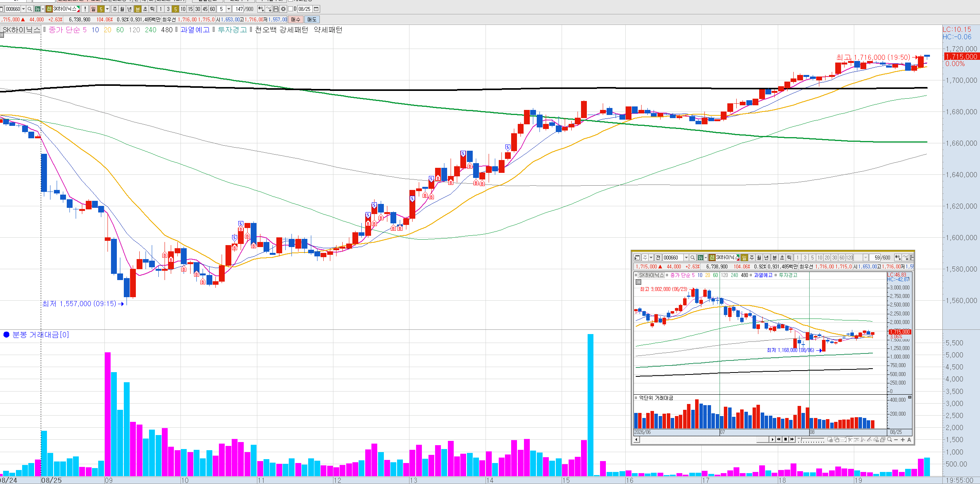
Task: Click the save (floppy disk) icon in main toolbar
Action: 276,9
